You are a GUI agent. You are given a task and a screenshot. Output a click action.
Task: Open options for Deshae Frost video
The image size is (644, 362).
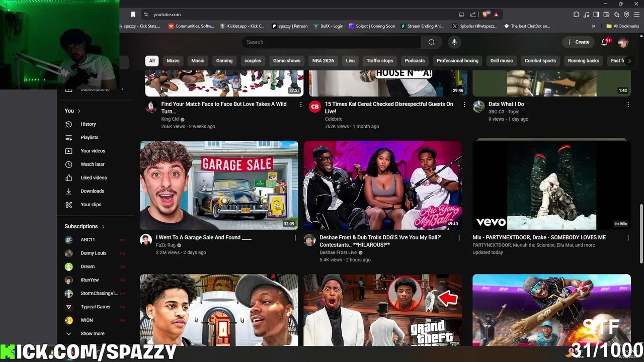[459, 238]
